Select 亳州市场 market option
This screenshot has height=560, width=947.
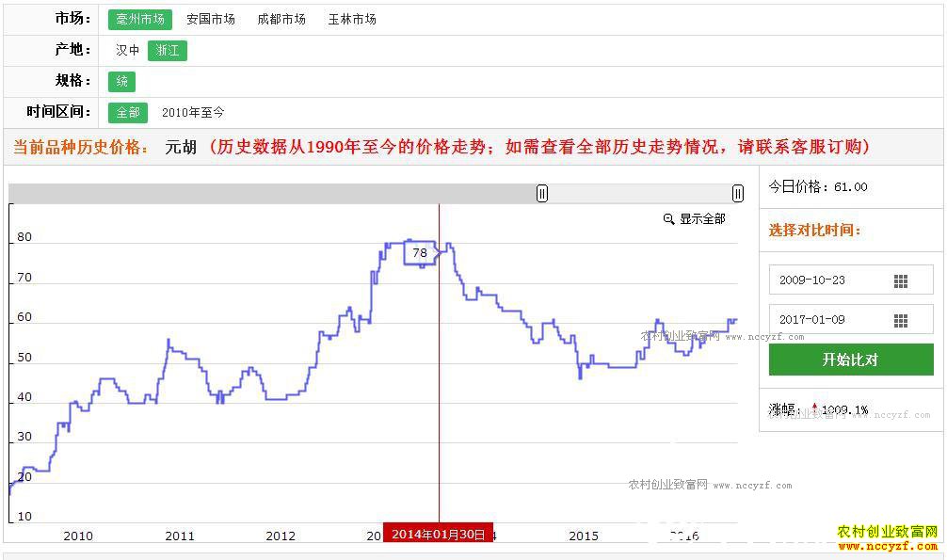pyautogui.click(x=139, y=20)
